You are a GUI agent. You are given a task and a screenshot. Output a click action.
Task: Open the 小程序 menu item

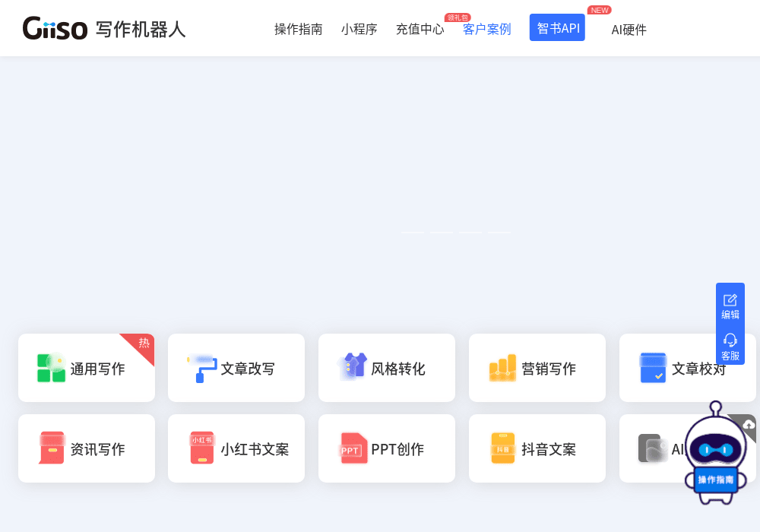point(359,29)
